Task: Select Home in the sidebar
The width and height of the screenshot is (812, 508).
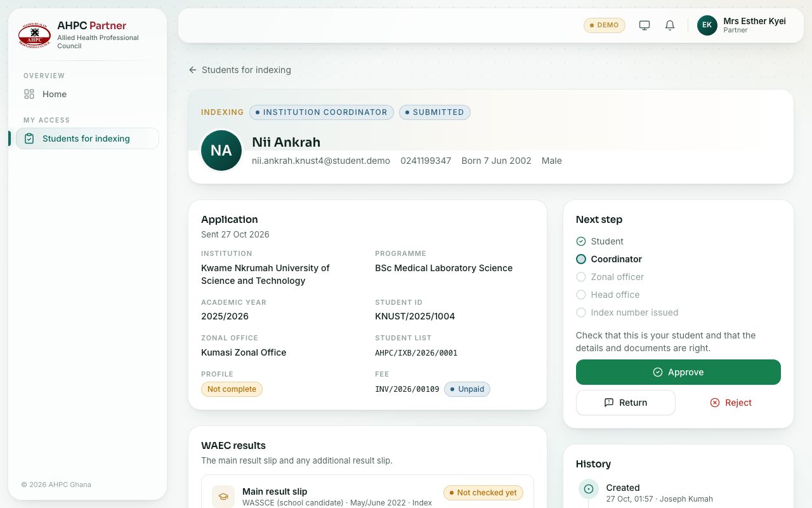Action: 88,94
